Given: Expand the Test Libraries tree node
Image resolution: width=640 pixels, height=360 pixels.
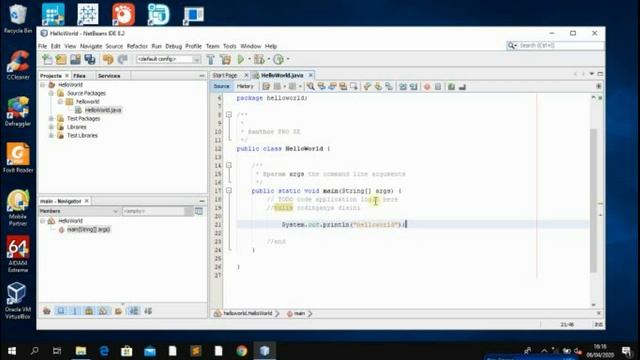Looking at the screenshot, I should point(51,136).
